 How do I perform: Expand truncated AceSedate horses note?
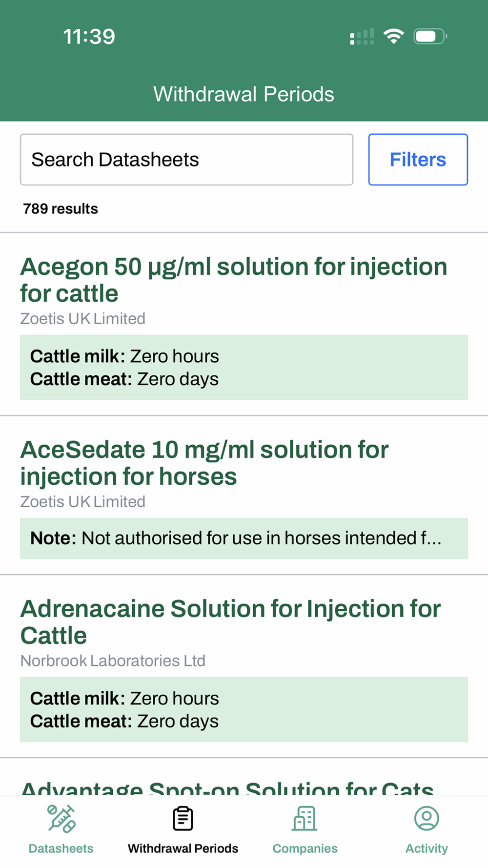[x=244, y=538]
